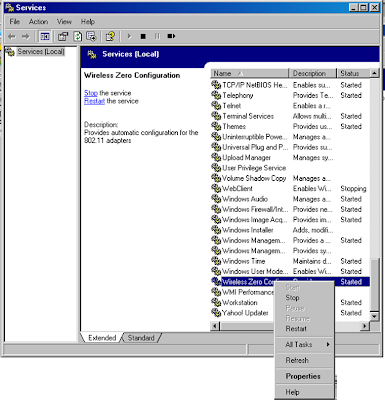Viewport: 385px width, 400px height.
Task: Switch to the Standard tab
Action: click(x=141, y=338)
